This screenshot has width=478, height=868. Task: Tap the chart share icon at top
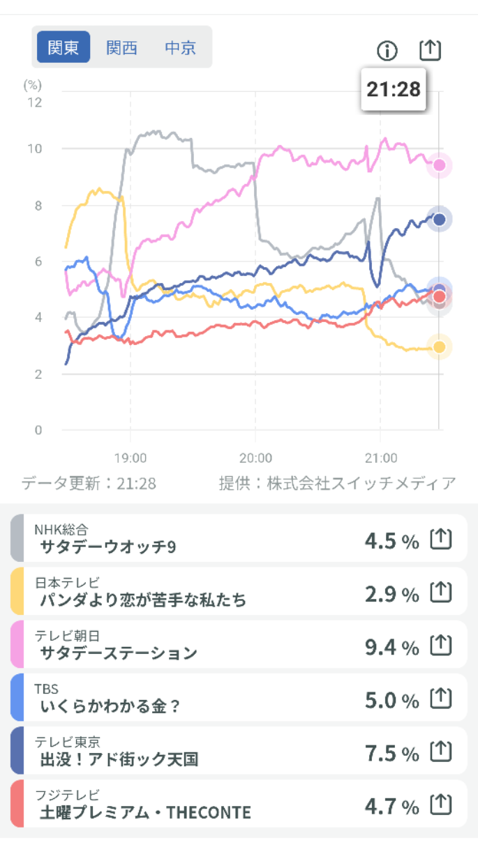tap(431, 50)
